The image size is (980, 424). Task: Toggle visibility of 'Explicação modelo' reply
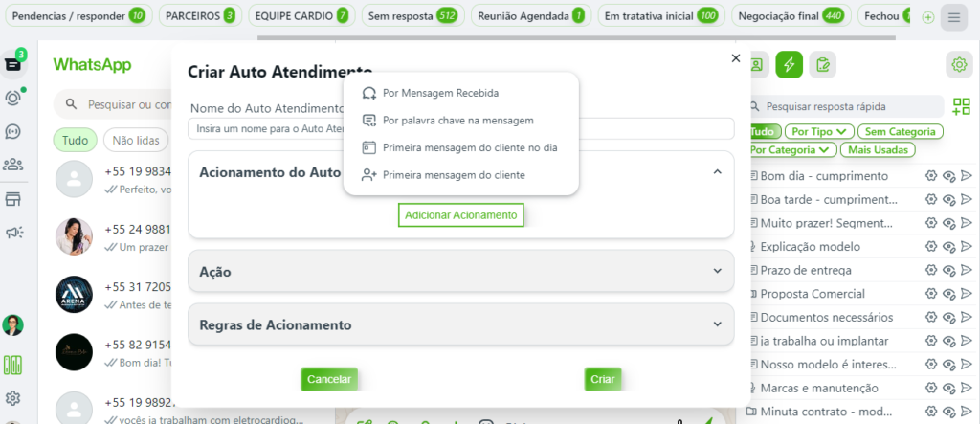tap(948, 247)
